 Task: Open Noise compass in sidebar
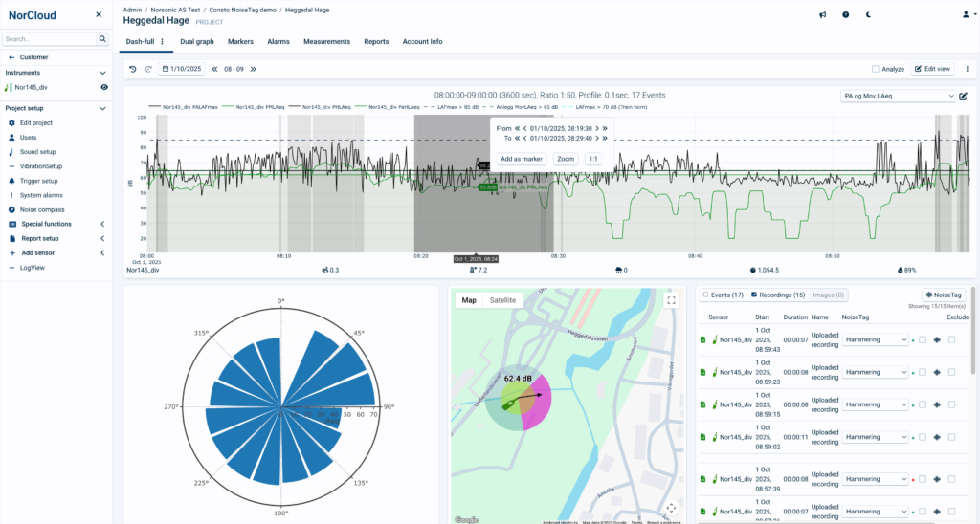42,209
